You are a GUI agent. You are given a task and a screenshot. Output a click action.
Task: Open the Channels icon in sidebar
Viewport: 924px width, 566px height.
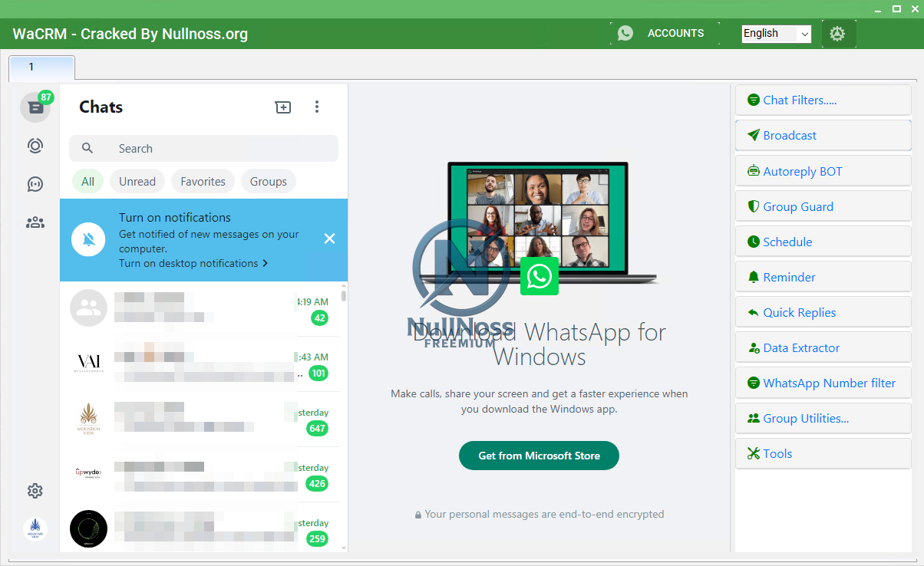[35, 184]
